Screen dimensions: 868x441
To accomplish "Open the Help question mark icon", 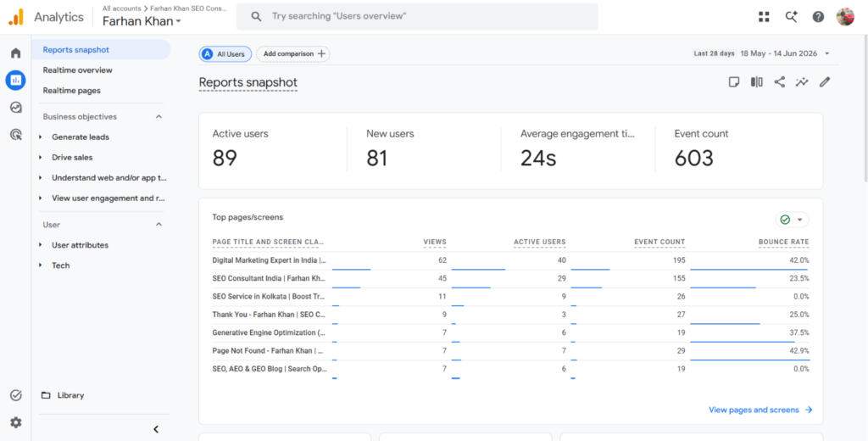I will click(818, 17).
